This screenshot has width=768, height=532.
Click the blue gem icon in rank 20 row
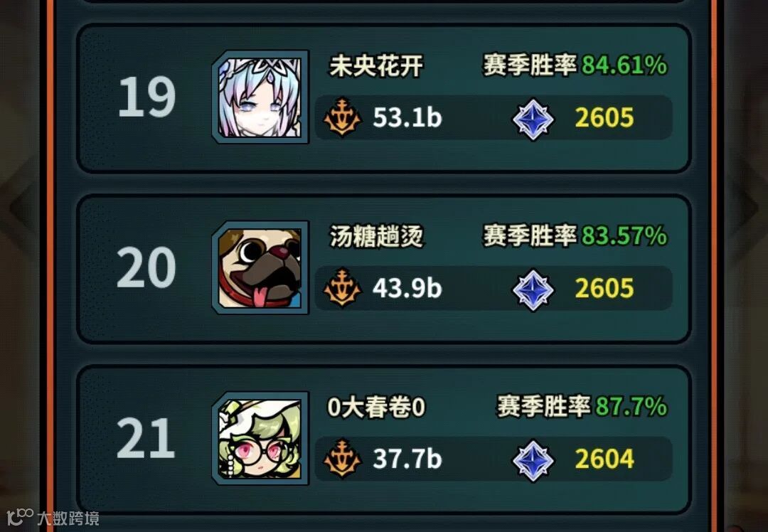pyautogui.click(x=533, y=290)
